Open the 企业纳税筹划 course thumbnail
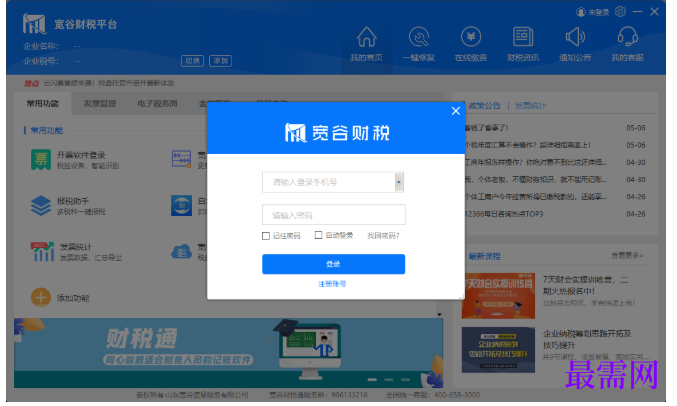 point(498,350)
